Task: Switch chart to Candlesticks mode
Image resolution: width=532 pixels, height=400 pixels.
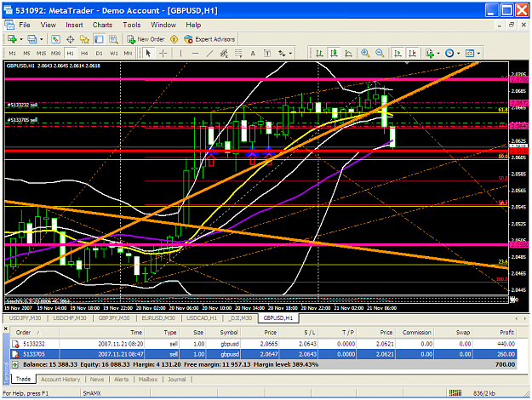Action: (335, 54)
